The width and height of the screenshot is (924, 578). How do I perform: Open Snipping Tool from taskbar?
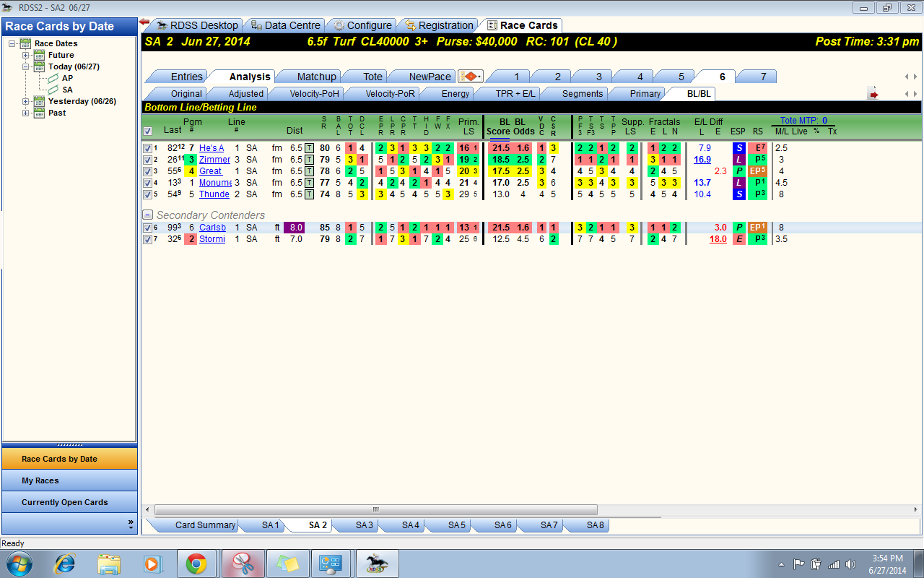coord(243,564)
